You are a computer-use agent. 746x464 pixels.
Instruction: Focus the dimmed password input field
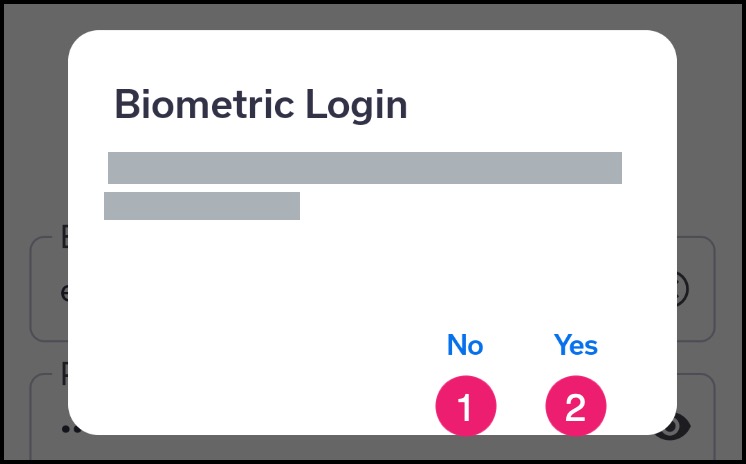point(373,417)
